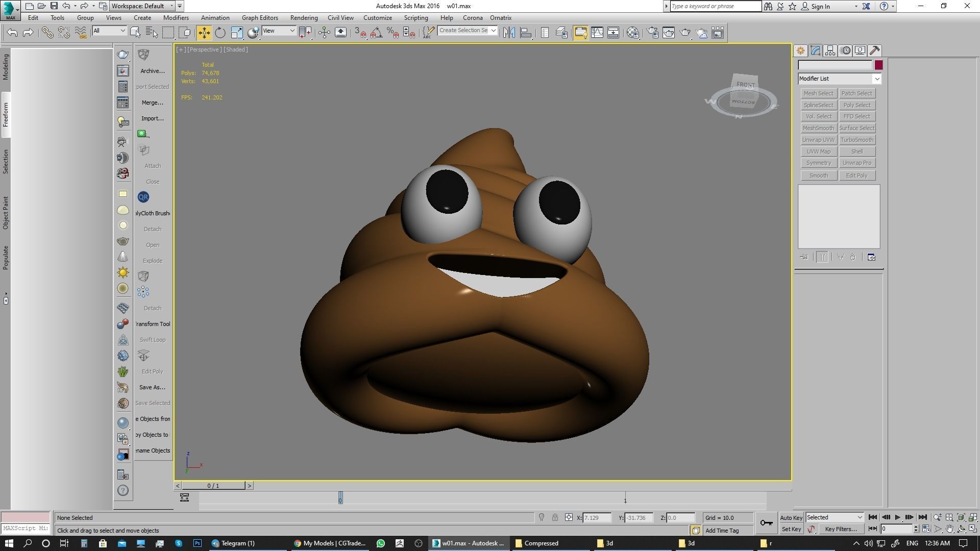Viewport: 980px width, 551px height.
Task: Open the Modifiers menu
Action: tap(176, 18)
